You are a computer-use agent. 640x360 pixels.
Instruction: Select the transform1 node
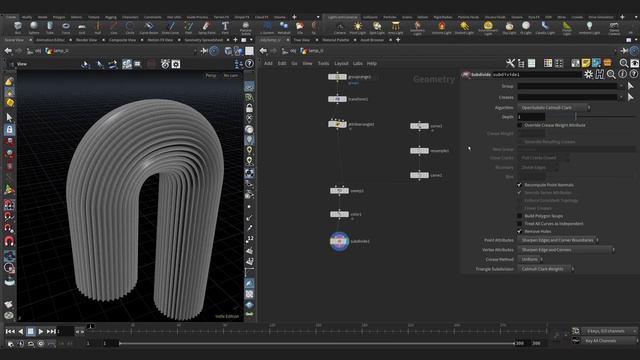pos(337,99)
